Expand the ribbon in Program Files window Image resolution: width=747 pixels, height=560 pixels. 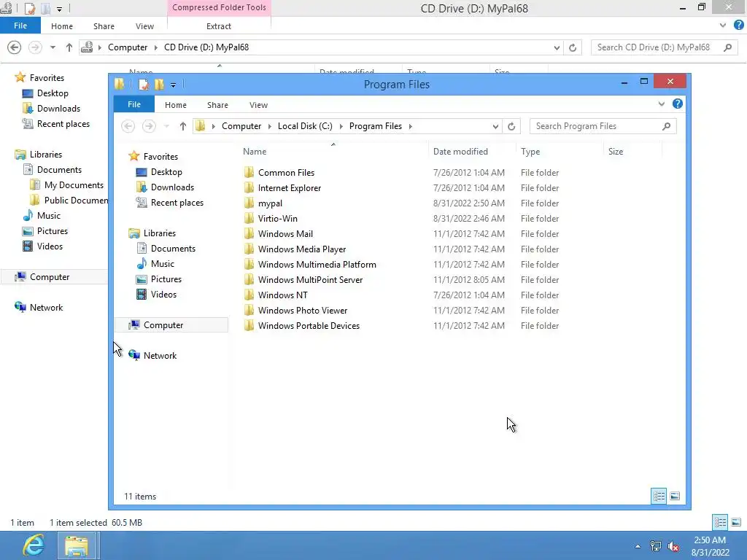[661, 104]
